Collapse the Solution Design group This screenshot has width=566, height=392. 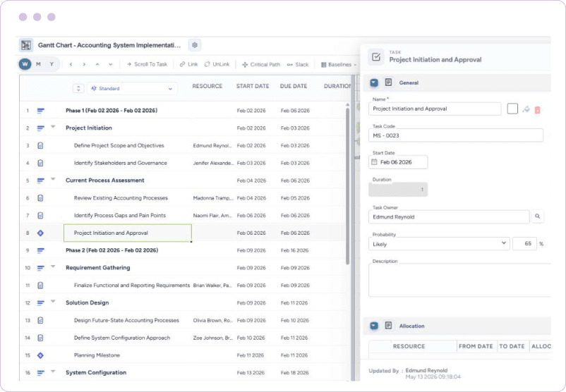(53, 301)
